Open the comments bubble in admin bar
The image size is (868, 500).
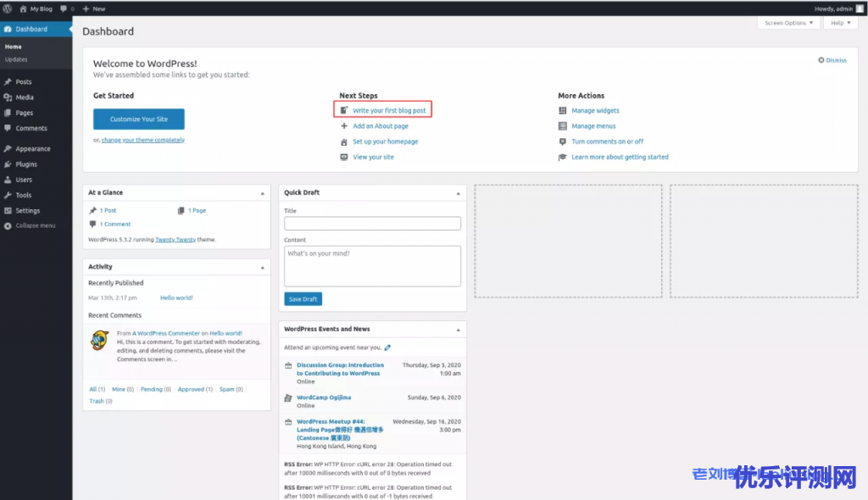[x=66, y=8]
